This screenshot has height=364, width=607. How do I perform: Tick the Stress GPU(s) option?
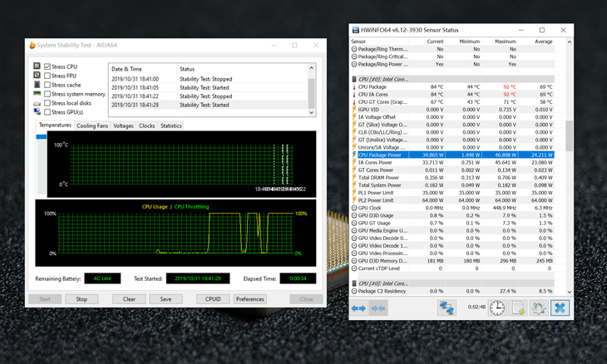[47, 112]
